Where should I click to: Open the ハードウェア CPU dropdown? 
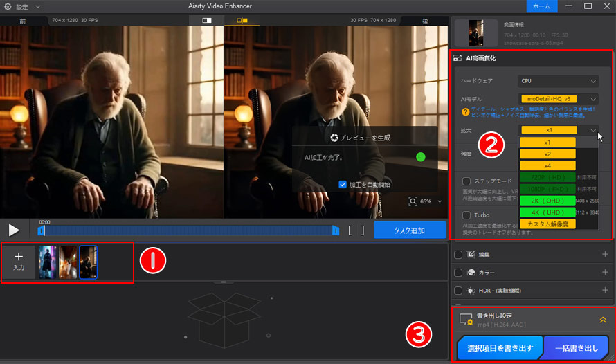(x=559, y=81)
